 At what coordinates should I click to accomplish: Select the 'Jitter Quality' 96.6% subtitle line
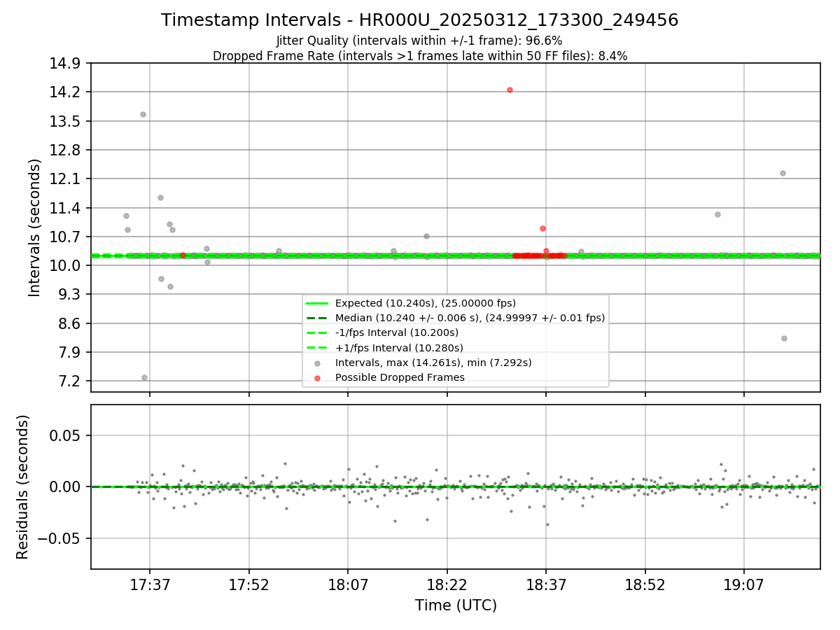[419, 41]
